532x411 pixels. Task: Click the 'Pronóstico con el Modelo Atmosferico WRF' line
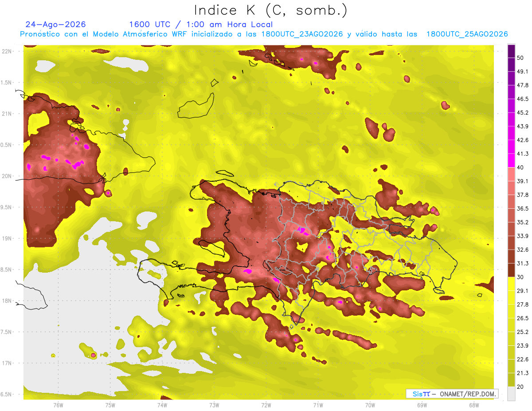pyautogui.click(x=264, y=34)
